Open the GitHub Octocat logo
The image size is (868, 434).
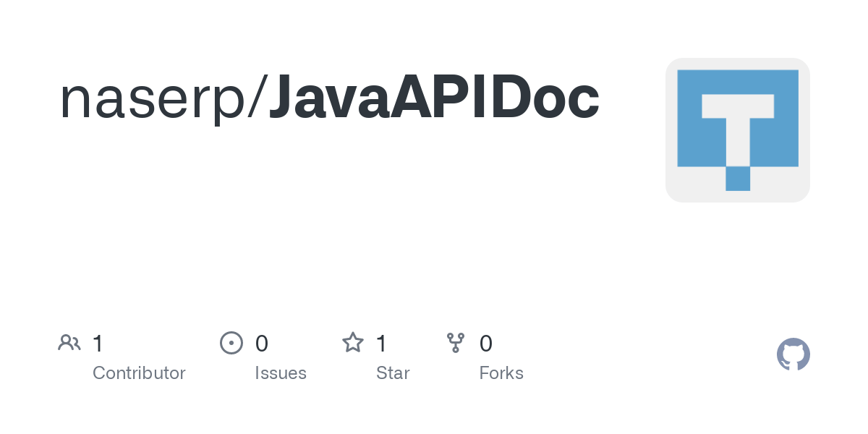coord(793,354)
